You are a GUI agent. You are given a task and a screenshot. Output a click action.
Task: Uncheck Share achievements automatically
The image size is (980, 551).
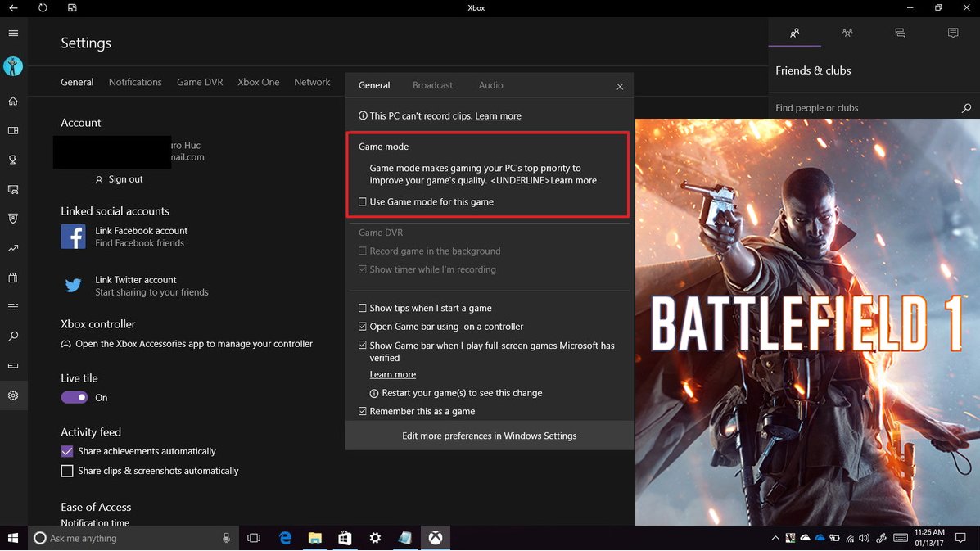pos(67,451)
